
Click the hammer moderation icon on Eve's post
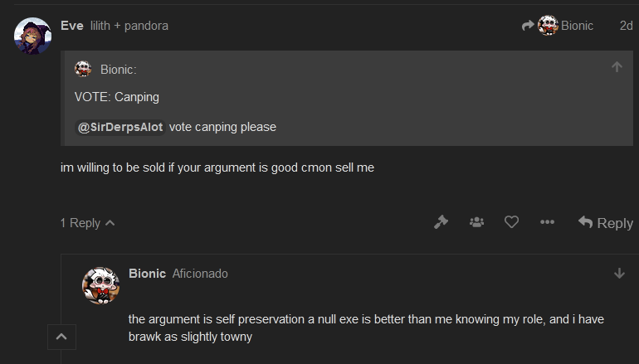(441, 222)
